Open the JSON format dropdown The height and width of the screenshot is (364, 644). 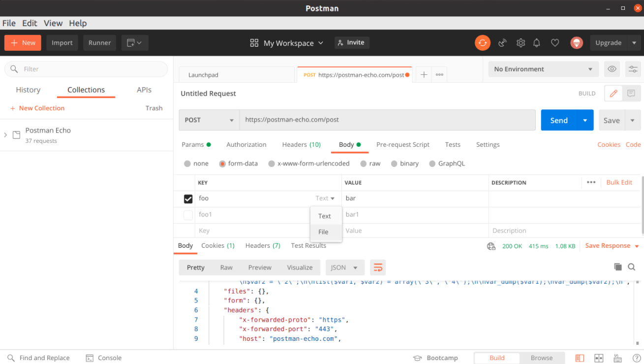click(x=345, y=267)
